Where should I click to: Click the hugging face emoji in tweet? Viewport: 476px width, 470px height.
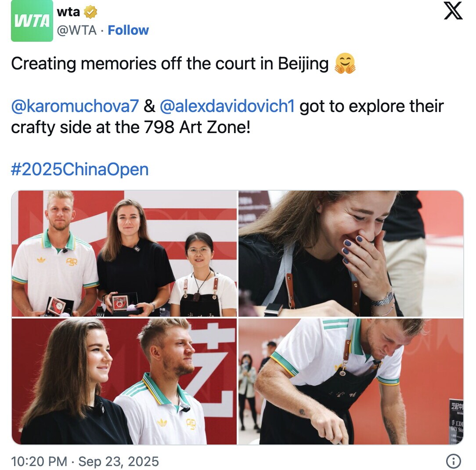click(345, 63)
